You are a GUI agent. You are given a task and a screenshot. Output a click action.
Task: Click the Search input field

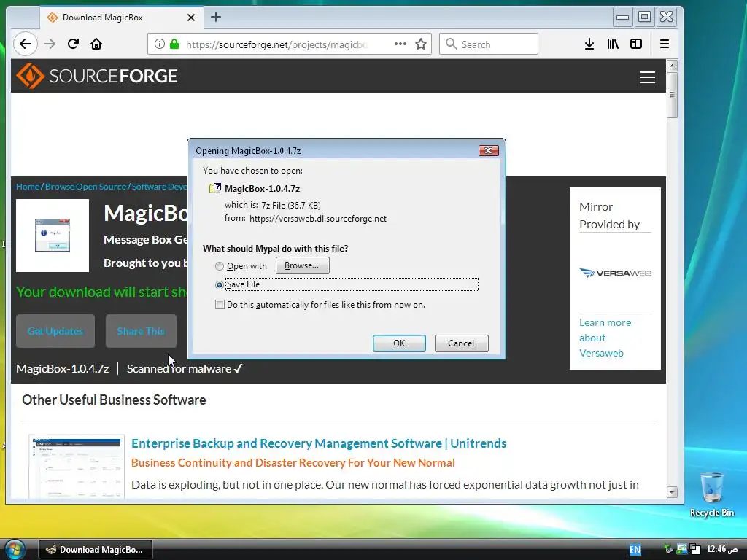pyautogui.click(x=489, y=44)
